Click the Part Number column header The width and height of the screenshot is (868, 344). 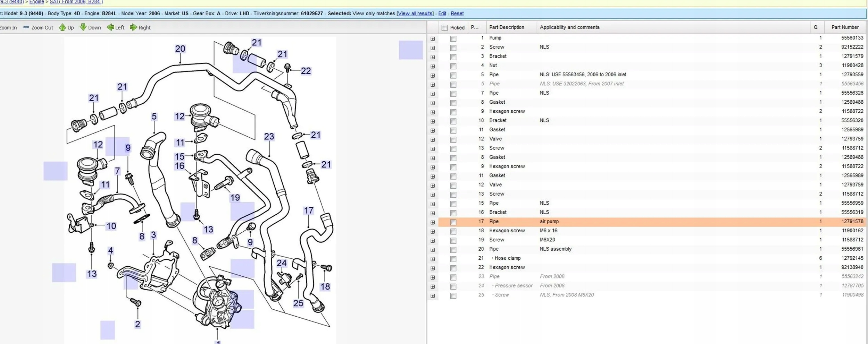(x=845, y=27)
